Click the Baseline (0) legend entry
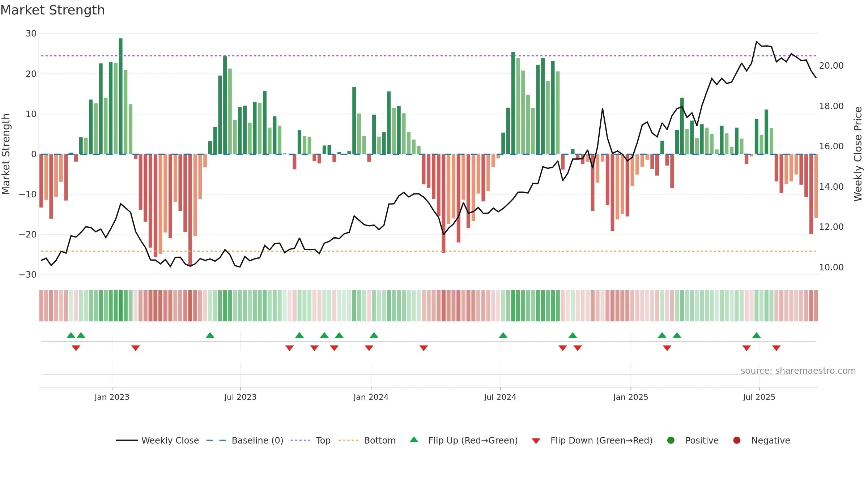Screen dimensions: 868x488 245,440
